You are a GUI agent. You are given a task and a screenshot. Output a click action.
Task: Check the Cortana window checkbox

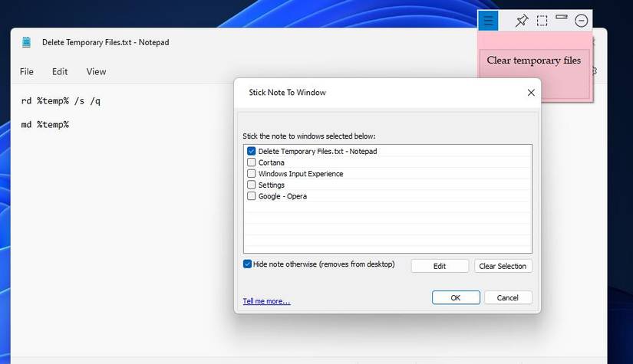(251, 162)
